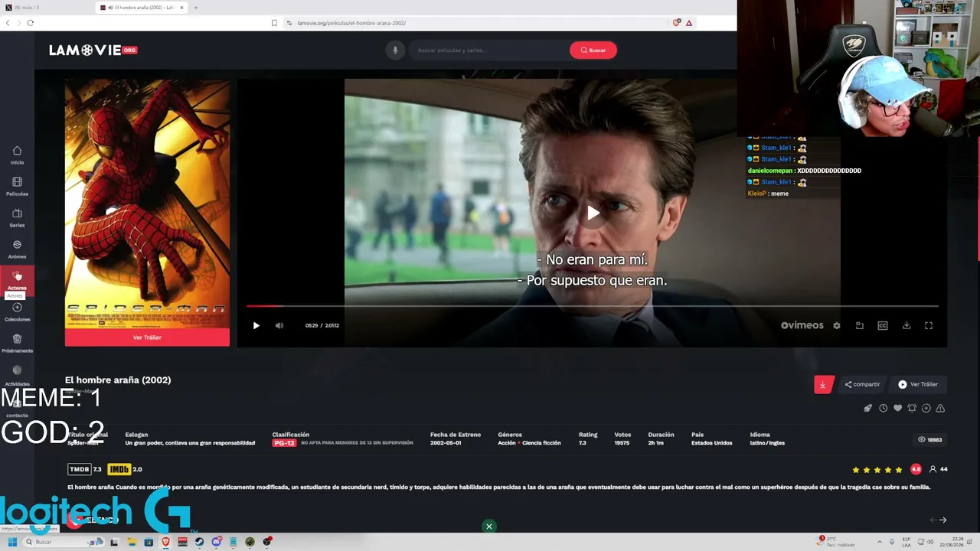Click the 'Ver Tráiler' button beside compartir
980x551 pixels.
pyautogui.click(x=918, y=384)
